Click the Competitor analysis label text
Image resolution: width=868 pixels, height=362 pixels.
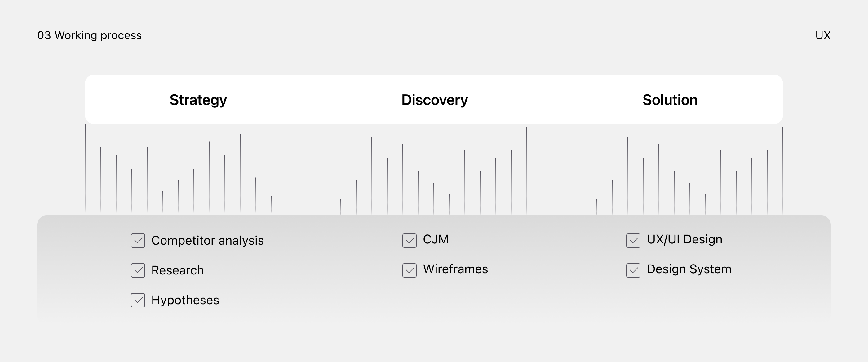[208, 241]
